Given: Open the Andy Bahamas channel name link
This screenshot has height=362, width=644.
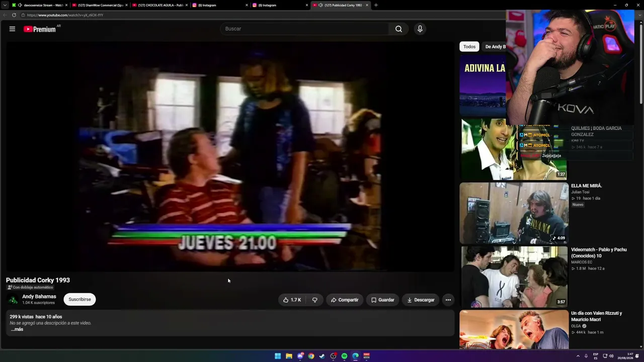Looking at the screenshot, I should 39,297.
